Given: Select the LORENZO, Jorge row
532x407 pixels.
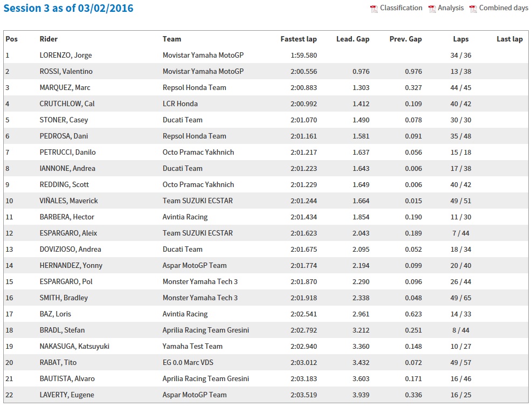Looking at the screenshot, I should [x=266, y=55].
